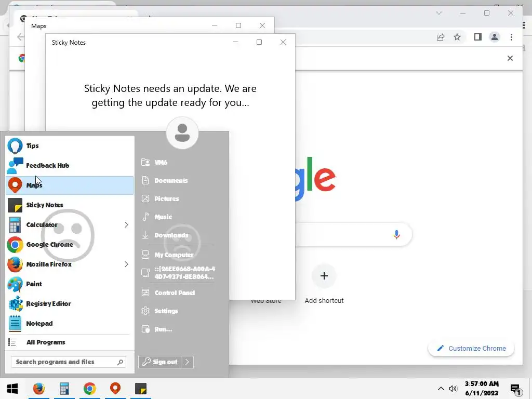This screenshot has width=532, height=399.
Task: Go back in Chrome
Action: (x=20, y=37)
